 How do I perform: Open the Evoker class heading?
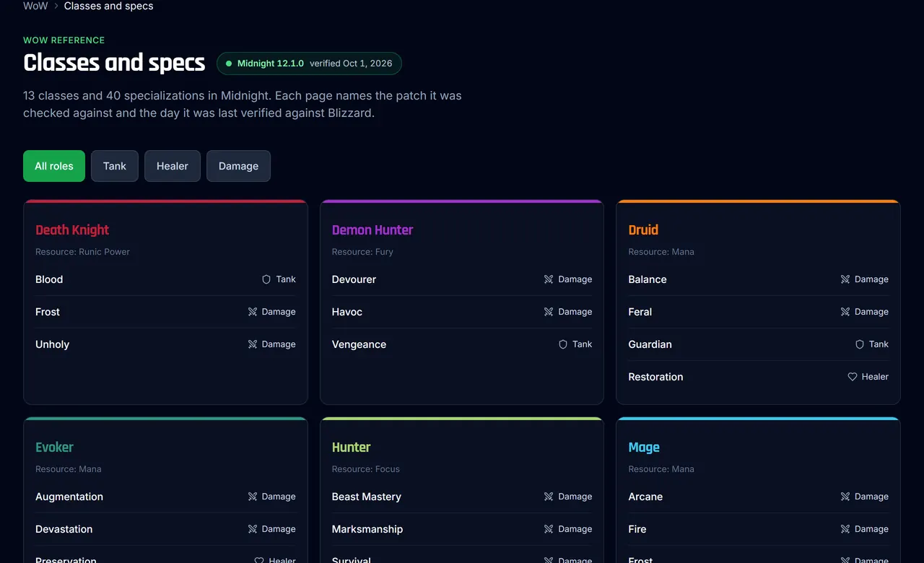[x=54, y=448]
